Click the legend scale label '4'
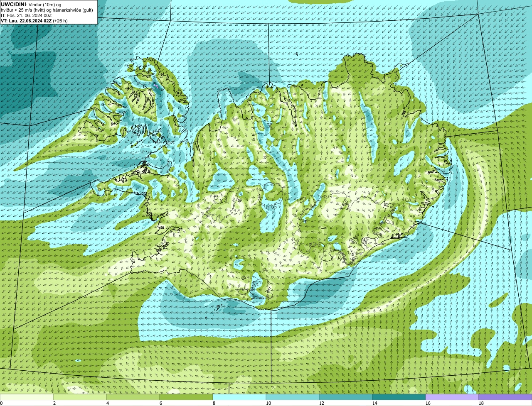The image size is (532, 406). [x=108, y=403]
